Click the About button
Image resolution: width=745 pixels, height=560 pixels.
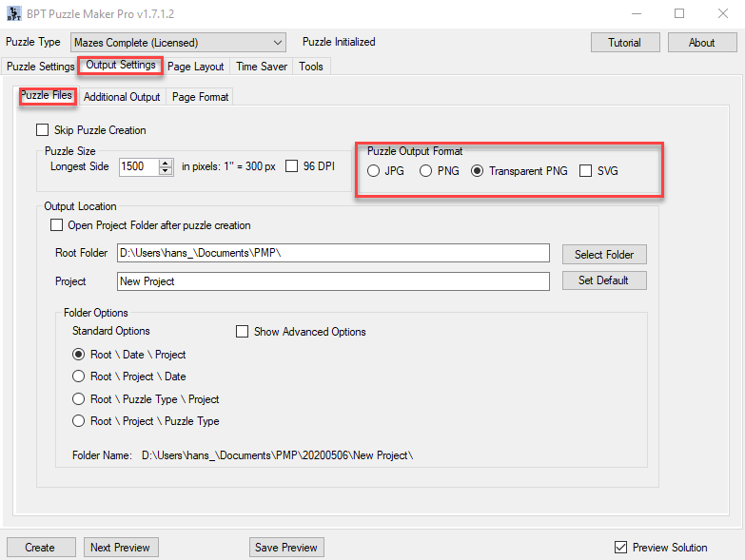click(x=702, y=42)
